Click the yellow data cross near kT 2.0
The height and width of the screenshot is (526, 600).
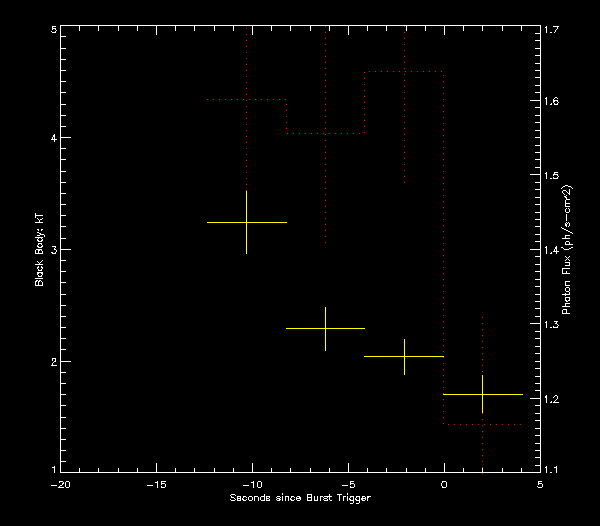point(404,356)
